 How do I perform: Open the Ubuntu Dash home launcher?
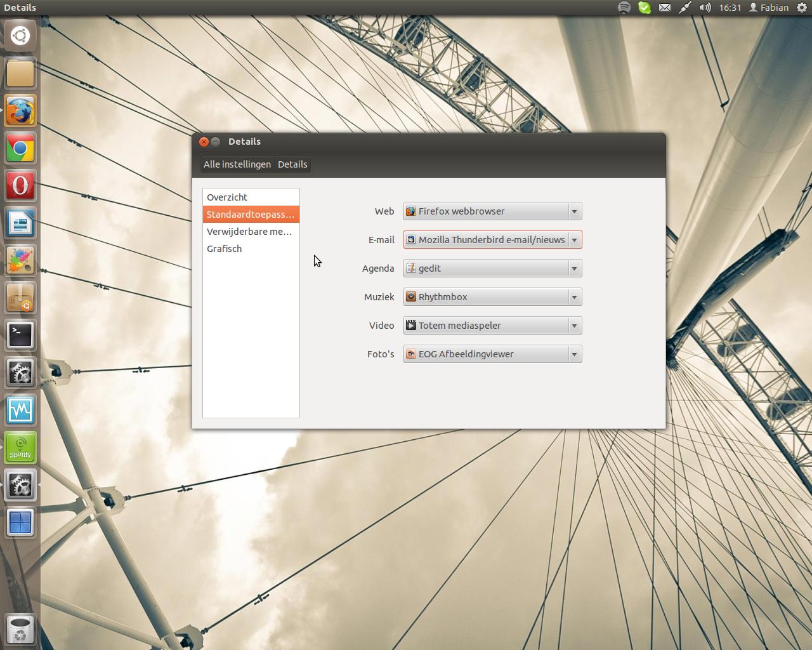(20, 36)
